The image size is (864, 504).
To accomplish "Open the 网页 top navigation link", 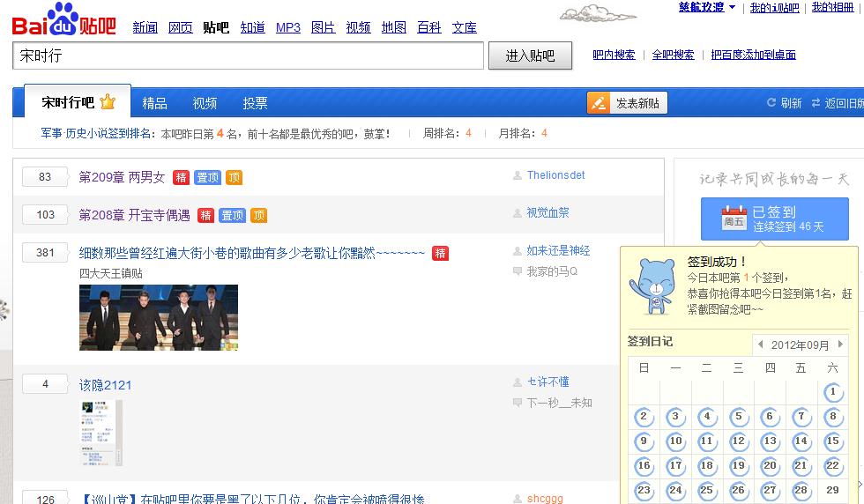I will [x=180, y=27].
